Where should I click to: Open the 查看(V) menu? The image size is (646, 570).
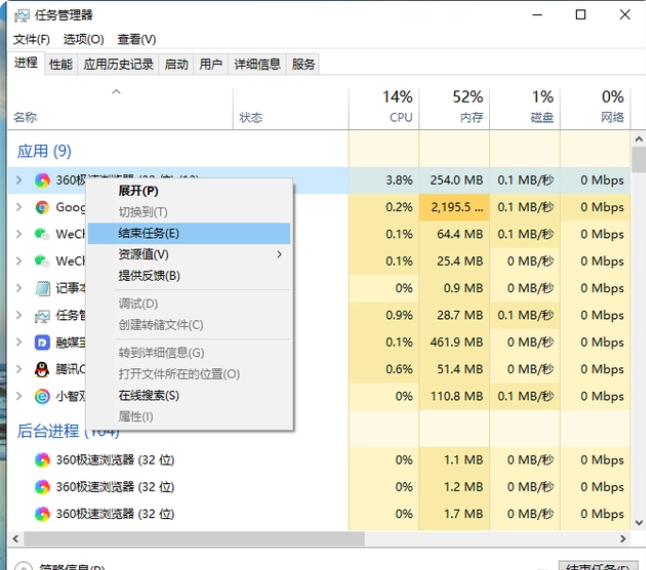[137, 40]
